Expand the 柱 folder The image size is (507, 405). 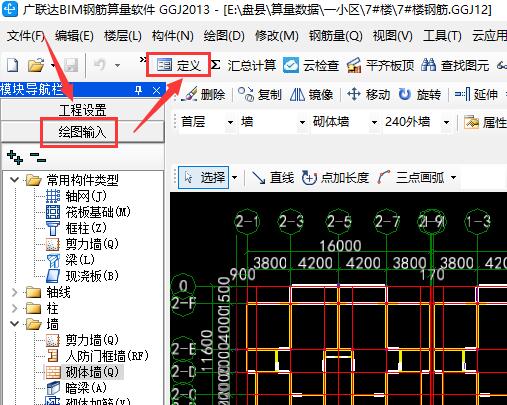tap(14, 308)
